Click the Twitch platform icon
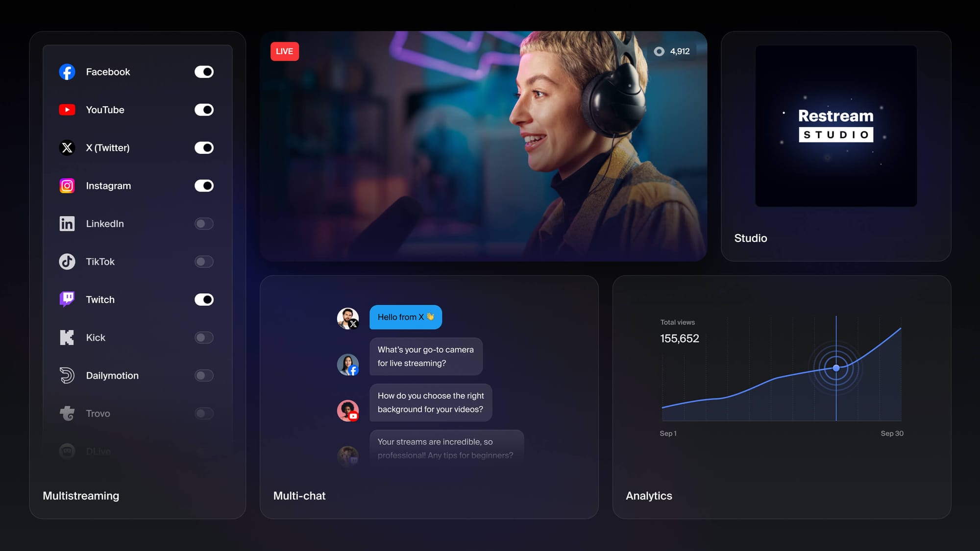This screenshot has height=551, width=980. click(67, 299)
